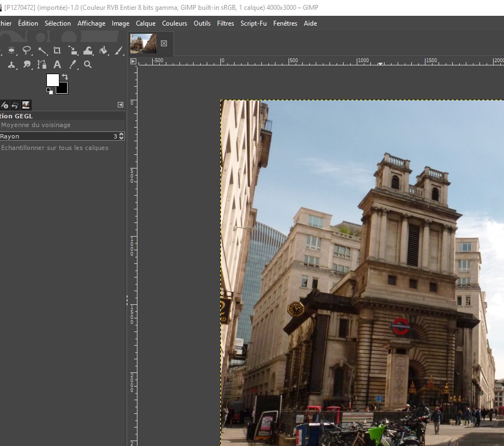504x446 pixels.
Task: Open the tool options panel configuration menu
Action: point(121,105)
